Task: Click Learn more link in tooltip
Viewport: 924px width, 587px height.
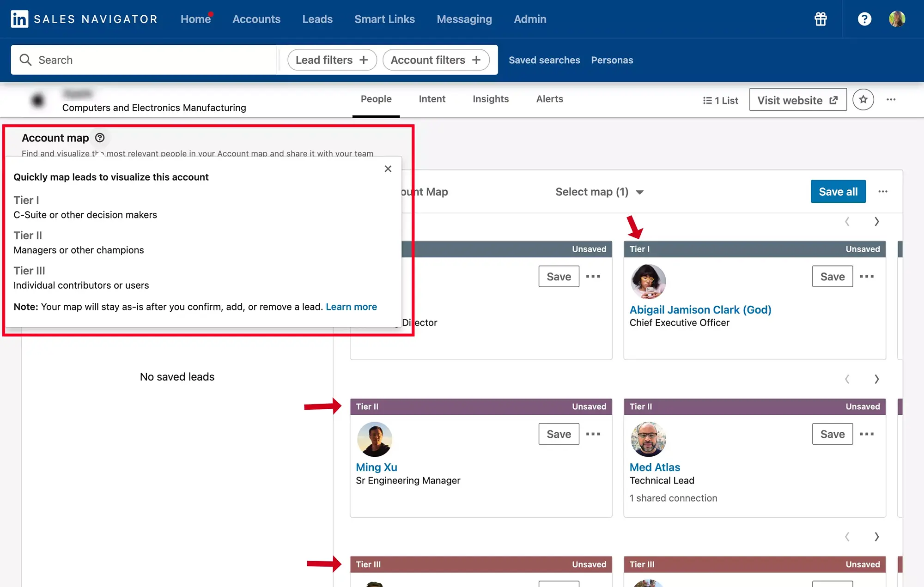Action: point(351,306)
